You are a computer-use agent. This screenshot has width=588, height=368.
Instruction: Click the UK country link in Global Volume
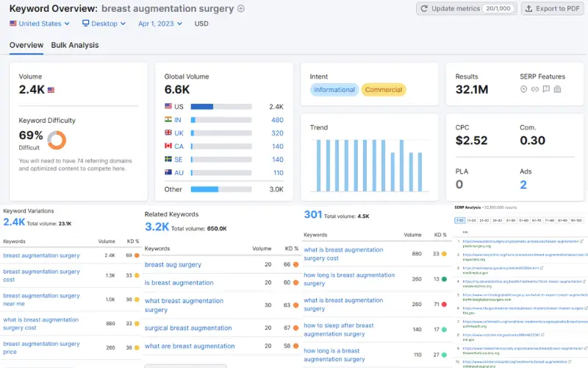point(179,133)
